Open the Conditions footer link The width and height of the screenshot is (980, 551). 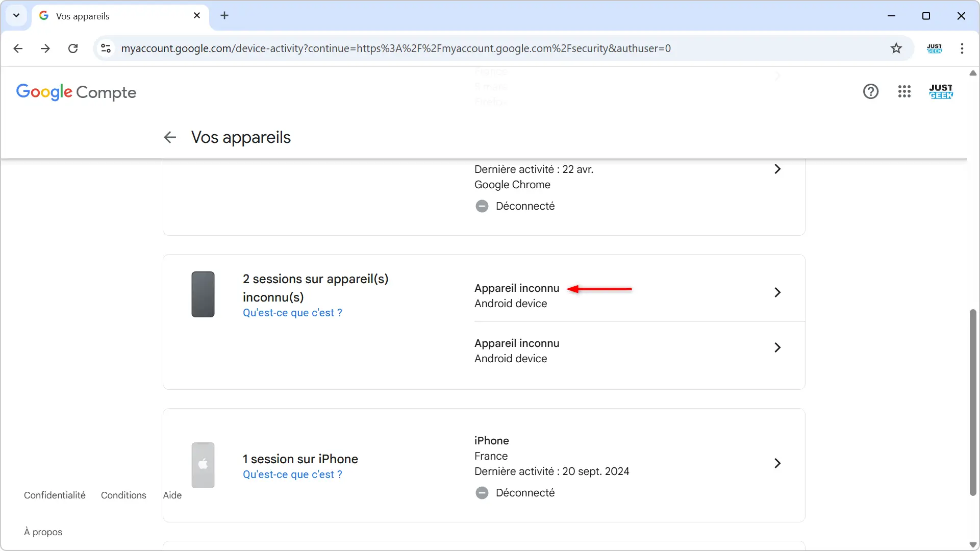[x=123, y=495]
